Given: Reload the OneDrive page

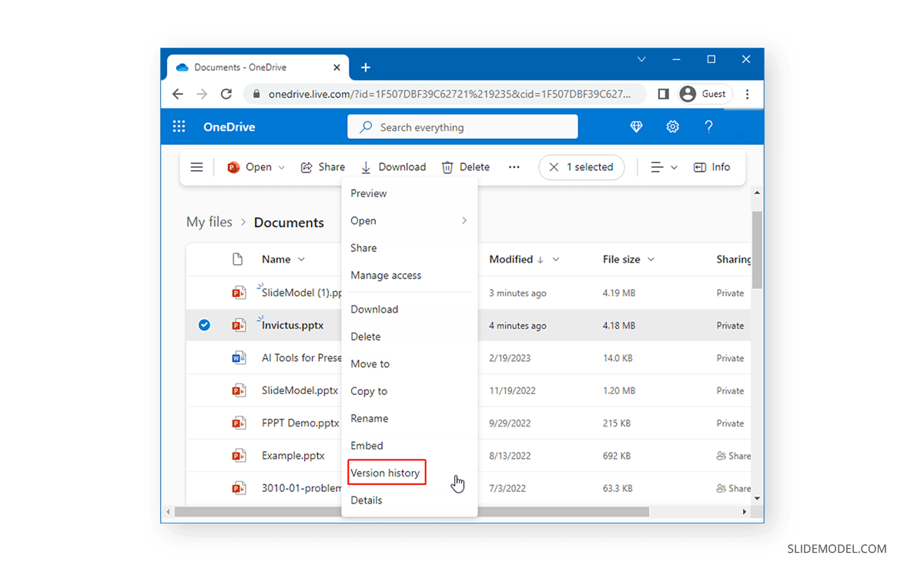Looking at the screenshot, I should tap(226, 94).
